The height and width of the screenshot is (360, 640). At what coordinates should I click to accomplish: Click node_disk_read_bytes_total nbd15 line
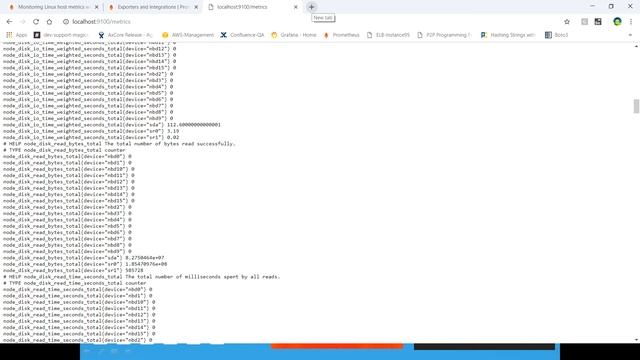tap(69, 201)
